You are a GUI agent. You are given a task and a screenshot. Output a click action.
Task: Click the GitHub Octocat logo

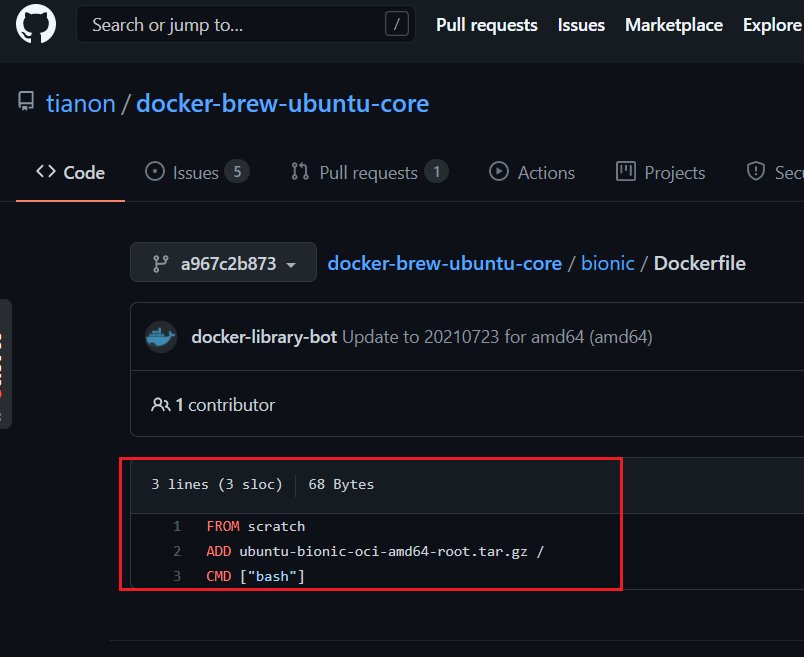tap(36, 25)
